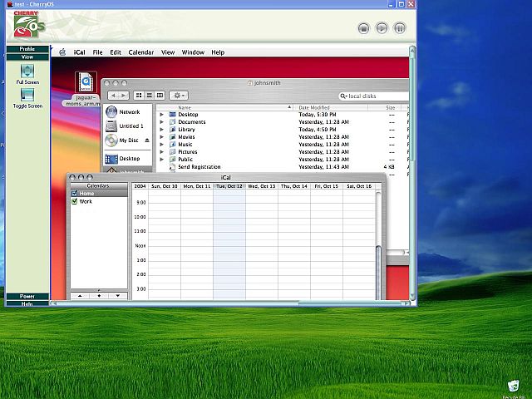Sort Finder list by Name column
The height and width of the screenshot is (399, 532).
click(224, 107)
